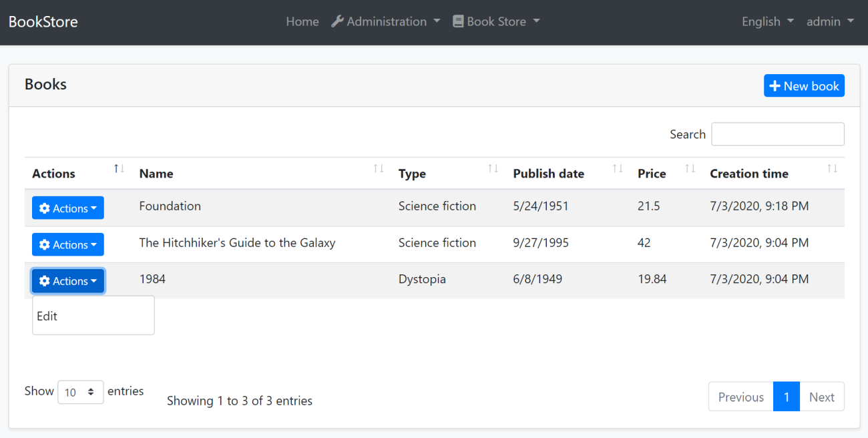
Task: Open Actions for The Hitchhiker's Guide row
Action: (68, 245)
